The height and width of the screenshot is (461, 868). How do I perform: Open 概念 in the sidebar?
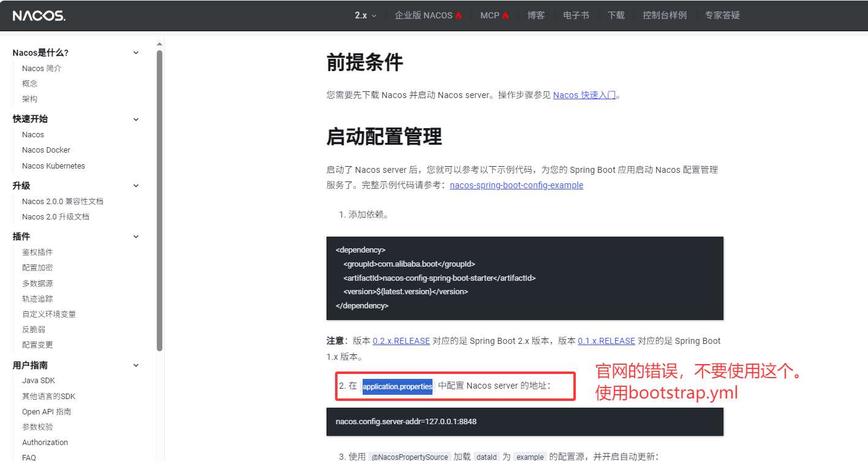pyautogui.click(x=30, y=83)
